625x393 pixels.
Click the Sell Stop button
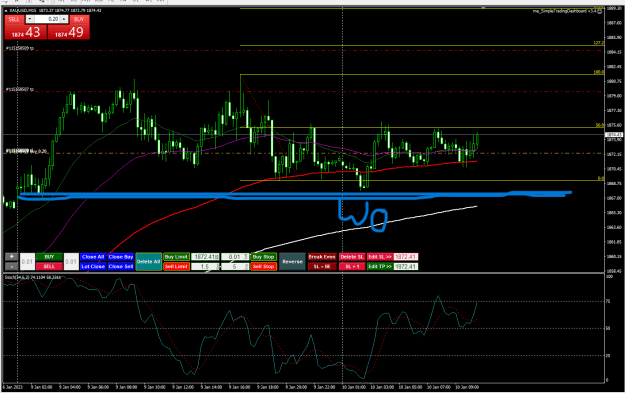coord(263,266)
